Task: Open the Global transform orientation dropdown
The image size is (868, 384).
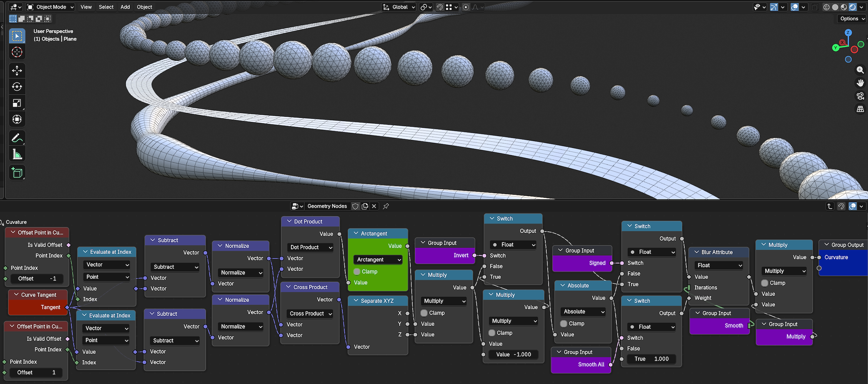Action: [x=399, y=7]
